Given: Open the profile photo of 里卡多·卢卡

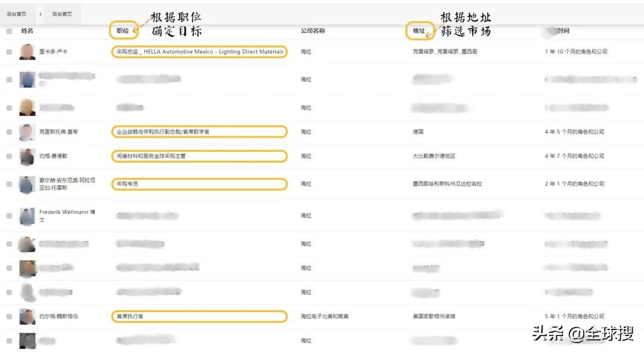Looking at the screenshot, I should [x=26, y=52].
